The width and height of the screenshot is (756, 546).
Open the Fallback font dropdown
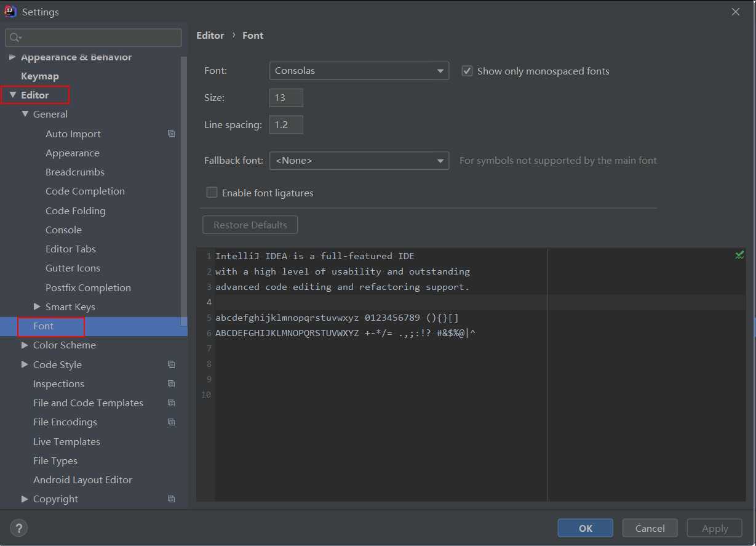359,161
